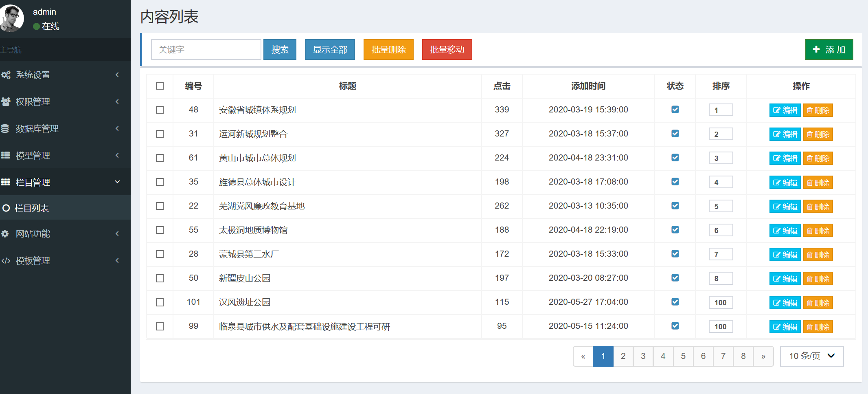Click the 显示全部 button

(x=330, y=50)
